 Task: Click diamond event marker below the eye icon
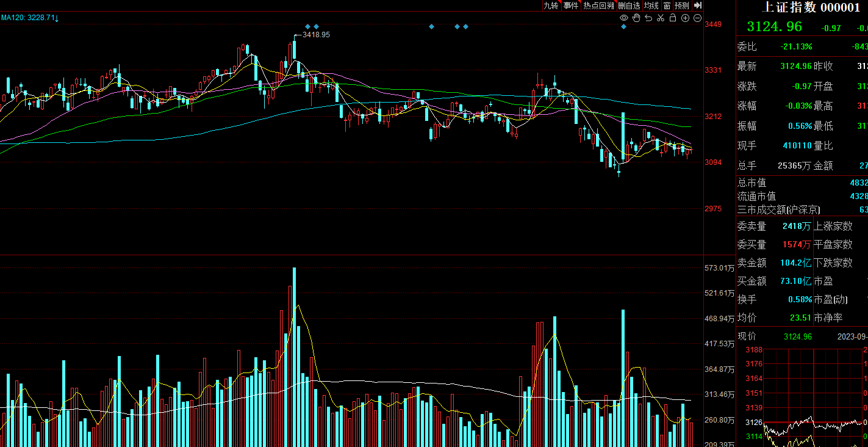(x=623, y=26)
